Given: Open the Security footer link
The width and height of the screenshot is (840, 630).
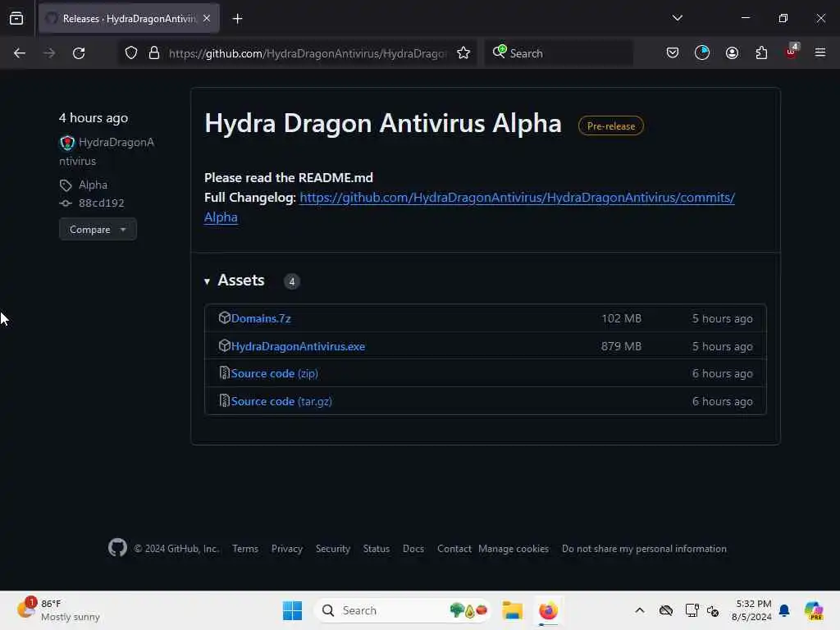Looking at the screenshot, I should click(333, 549).
